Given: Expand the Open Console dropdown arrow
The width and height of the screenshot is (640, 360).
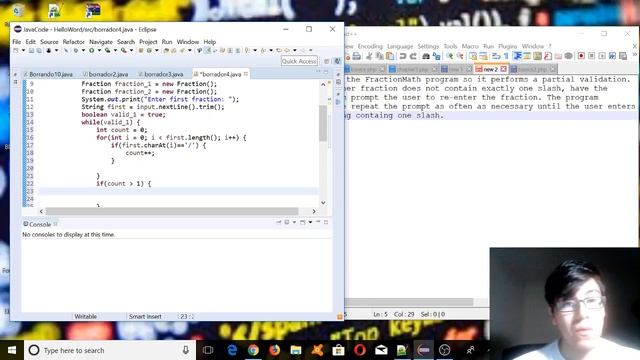Looking at the screenshot, I should point(310,222).
